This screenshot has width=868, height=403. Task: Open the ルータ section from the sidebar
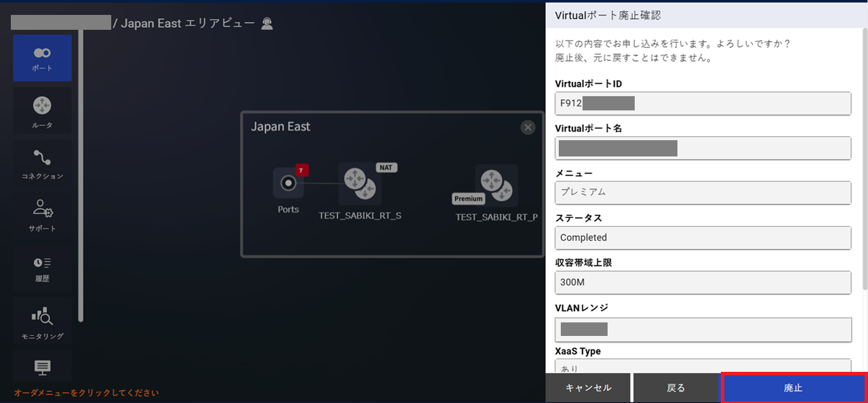[42, 110]
